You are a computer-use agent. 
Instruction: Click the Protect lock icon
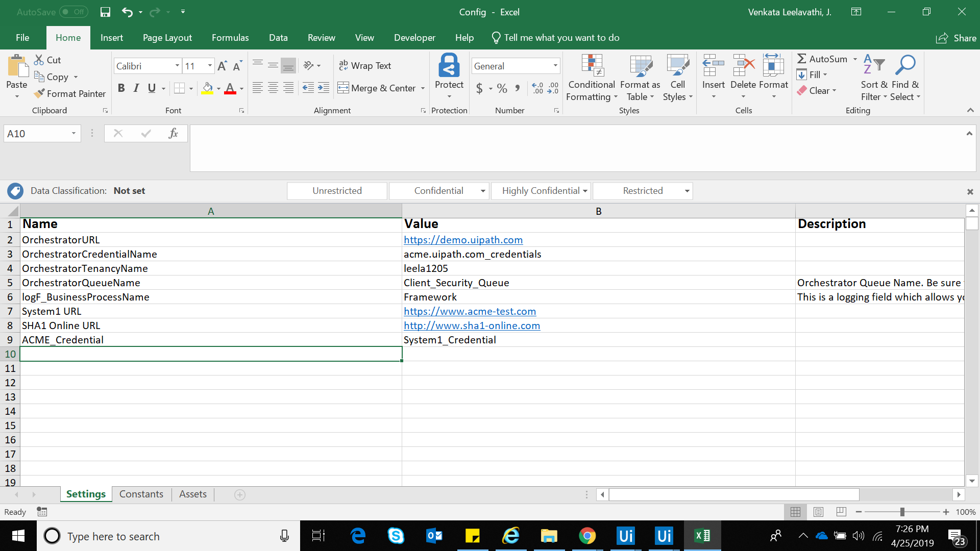click(x=449, y=65)
